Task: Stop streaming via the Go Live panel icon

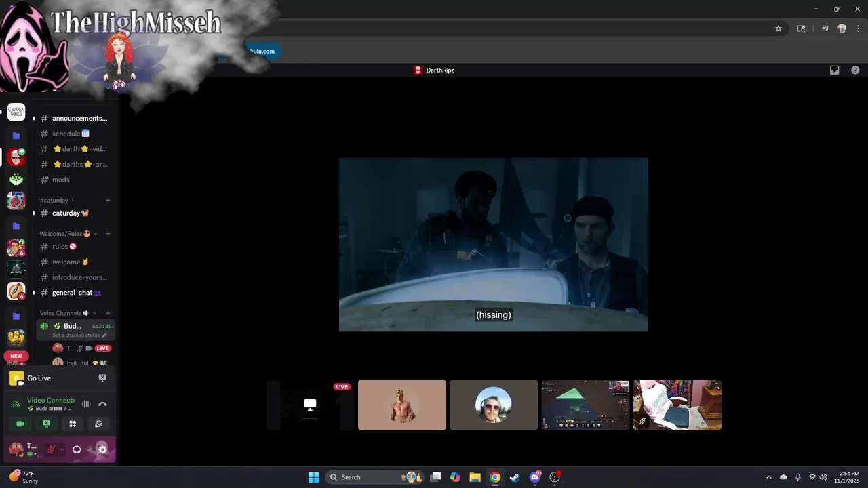Action: pos(102,378)
